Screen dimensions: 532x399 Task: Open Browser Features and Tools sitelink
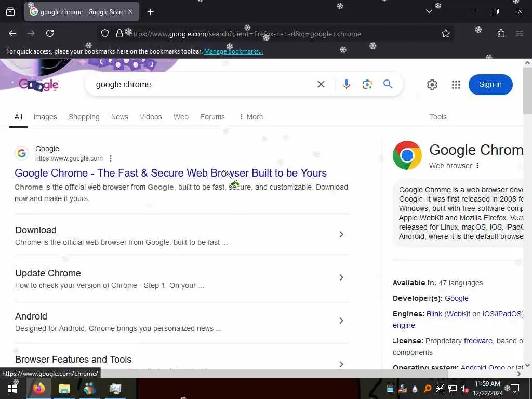[73, 360]
